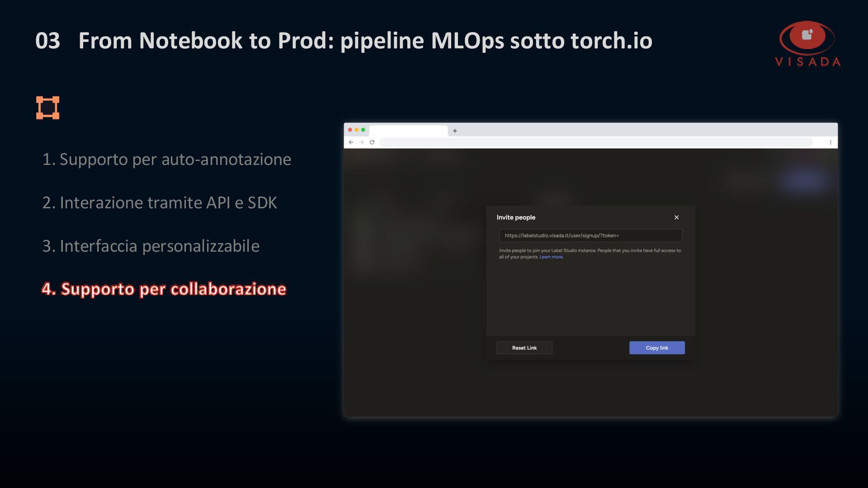The image size is (868, 488).
Task: Click the browser forward arrow
Action: point(361,142)
